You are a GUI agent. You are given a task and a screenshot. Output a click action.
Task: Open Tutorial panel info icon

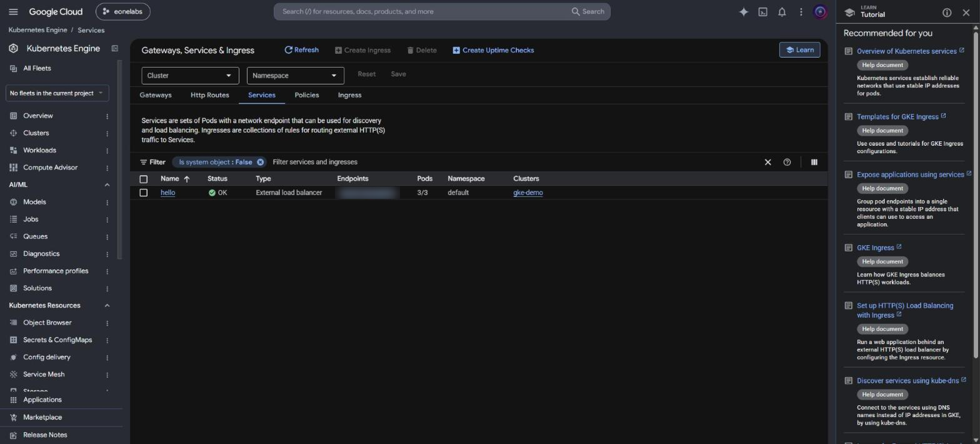tap(947, 13)
